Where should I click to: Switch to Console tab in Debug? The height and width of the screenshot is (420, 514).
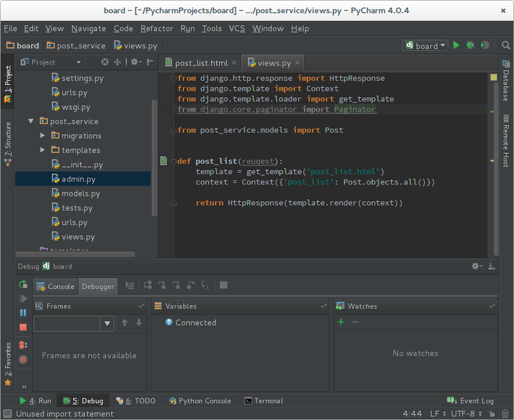[55, 287]
